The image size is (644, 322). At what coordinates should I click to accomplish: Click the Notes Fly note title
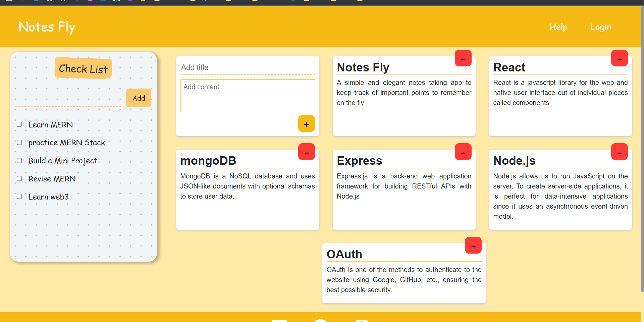(x=363, y=67)
